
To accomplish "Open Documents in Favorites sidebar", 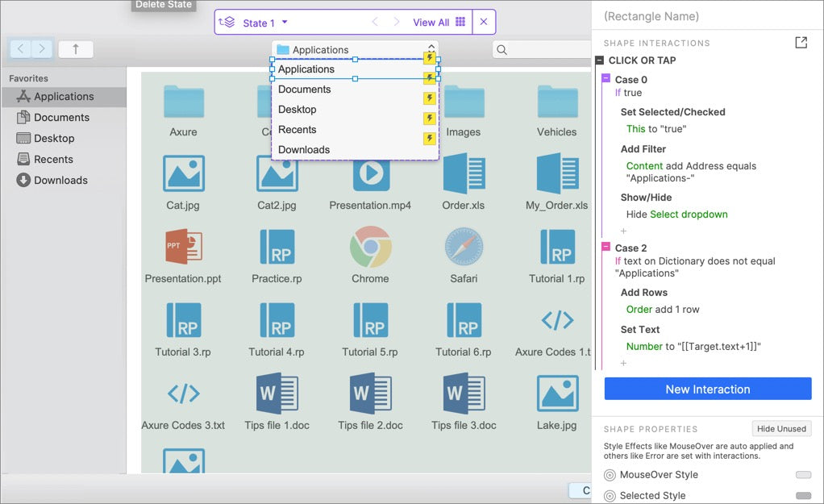I will 64,117.
